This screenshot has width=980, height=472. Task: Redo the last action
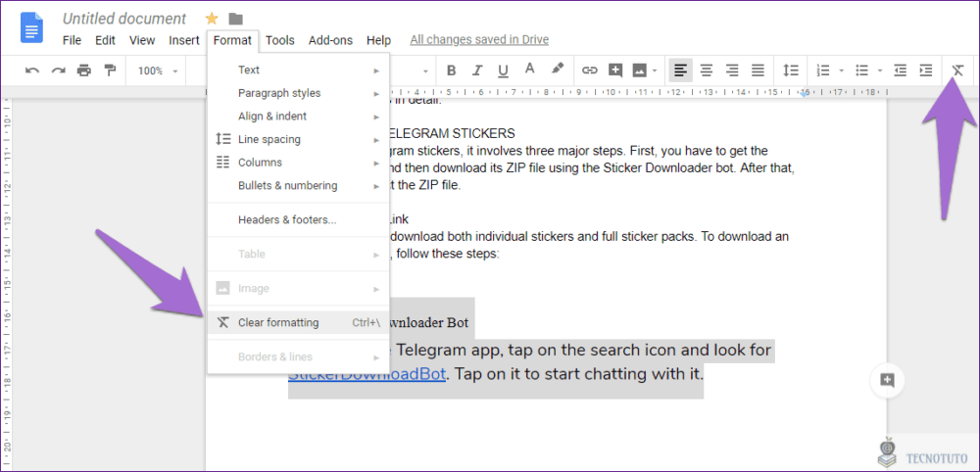point(58,71)
